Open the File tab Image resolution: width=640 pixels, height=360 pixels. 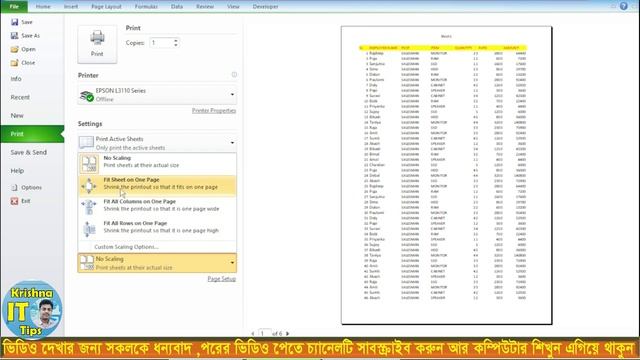(x=14, y=6)
